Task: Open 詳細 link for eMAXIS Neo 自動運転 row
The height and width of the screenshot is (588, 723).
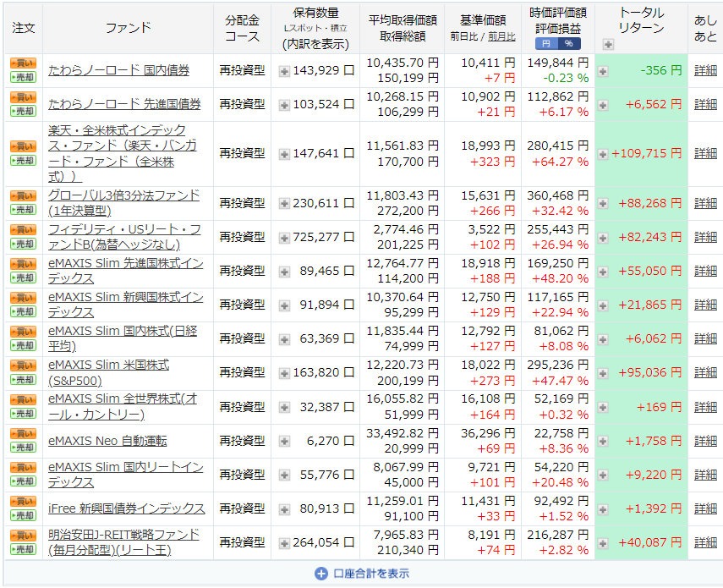Action: click(705, 441)
